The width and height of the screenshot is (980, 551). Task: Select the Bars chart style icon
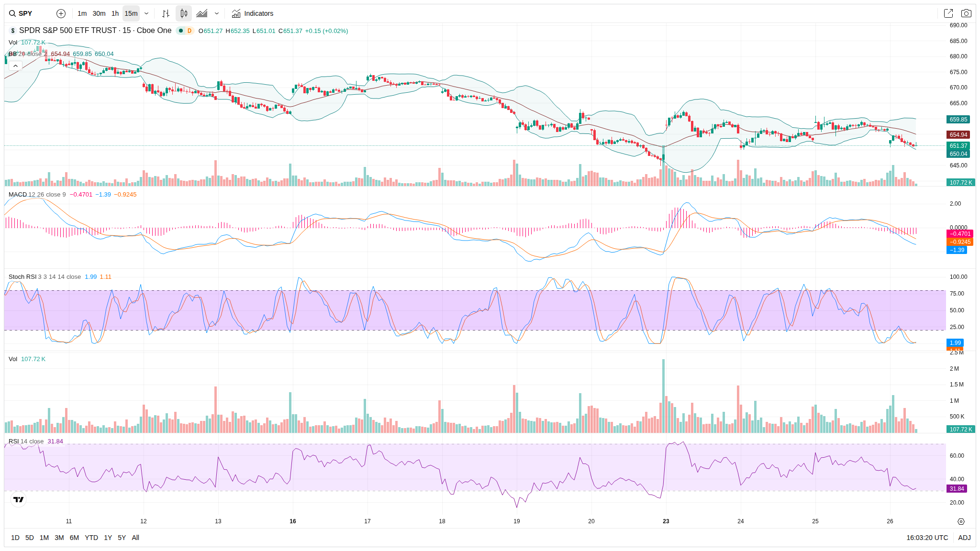[x=166, y=13]
